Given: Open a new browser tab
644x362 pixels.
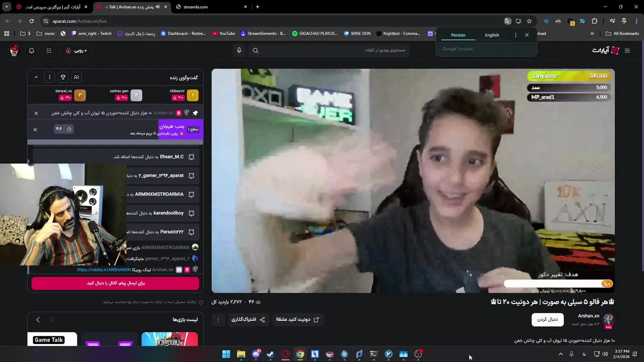Looking at the screenshot, I should [x=258, y=7].
